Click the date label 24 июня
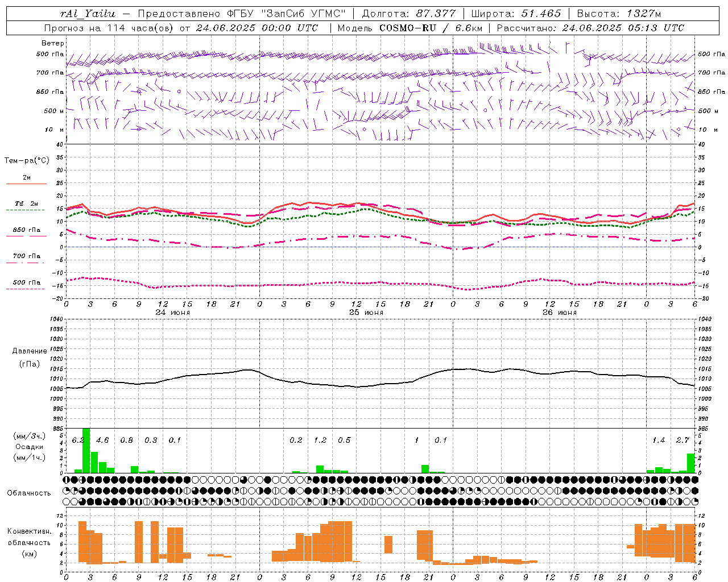This screenshot has width=728, height=582. pos(173,313)
